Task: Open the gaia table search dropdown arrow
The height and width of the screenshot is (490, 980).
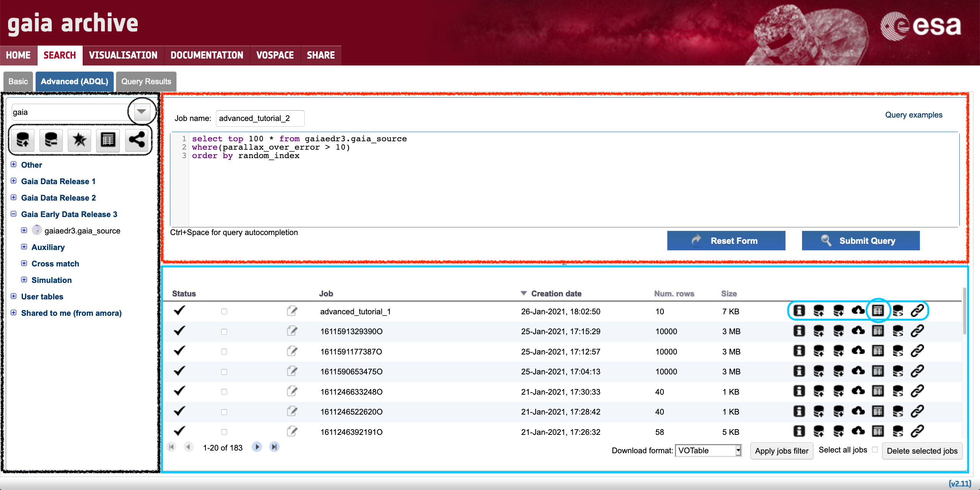Action: click(142, 112)
